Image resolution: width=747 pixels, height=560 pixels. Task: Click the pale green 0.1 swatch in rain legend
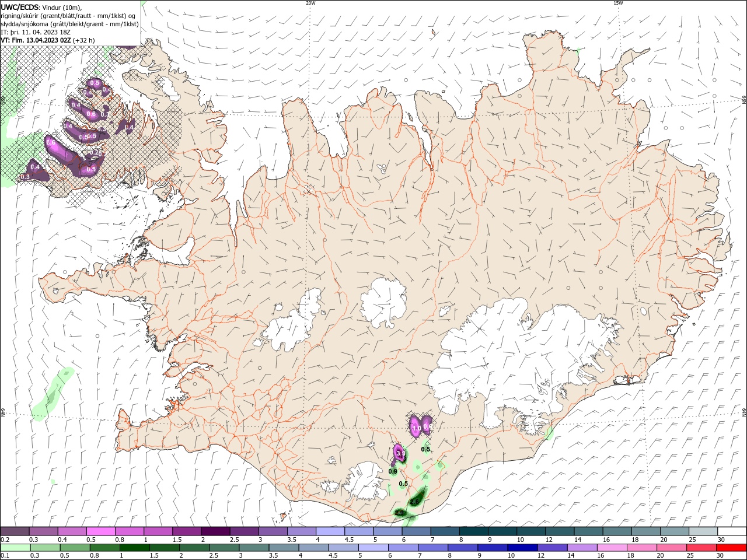15,548
